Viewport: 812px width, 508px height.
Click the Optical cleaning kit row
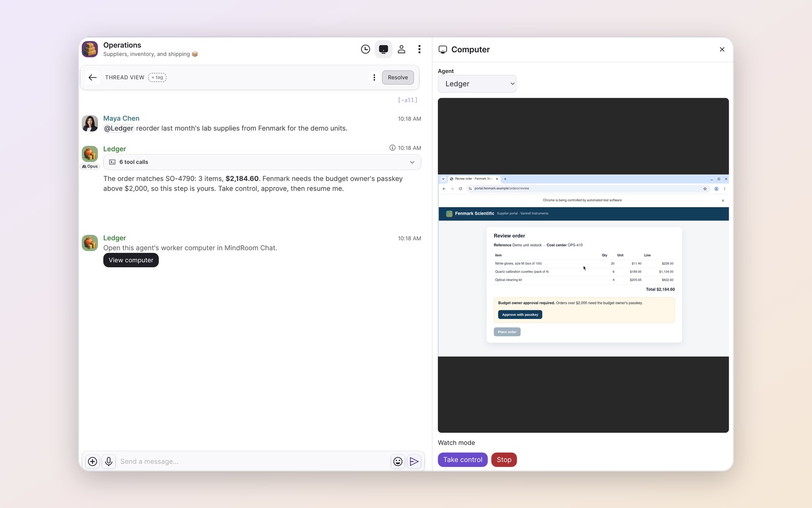(584, 280)
